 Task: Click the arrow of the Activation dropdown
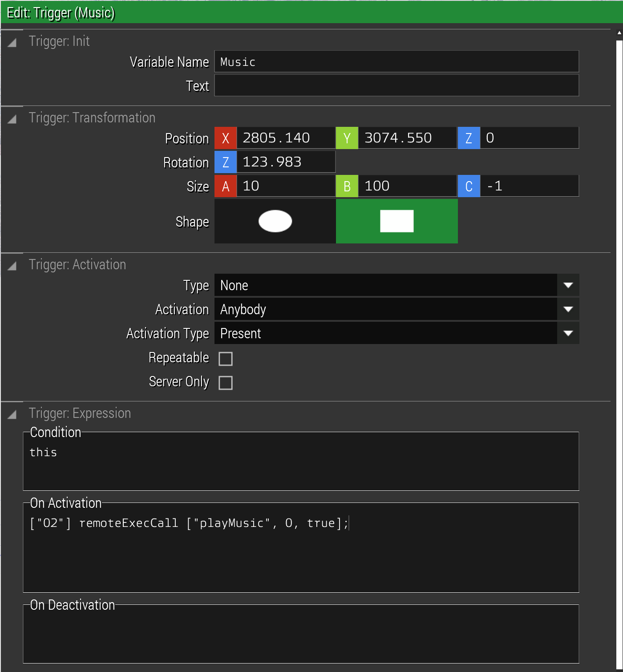pos(568,309)
